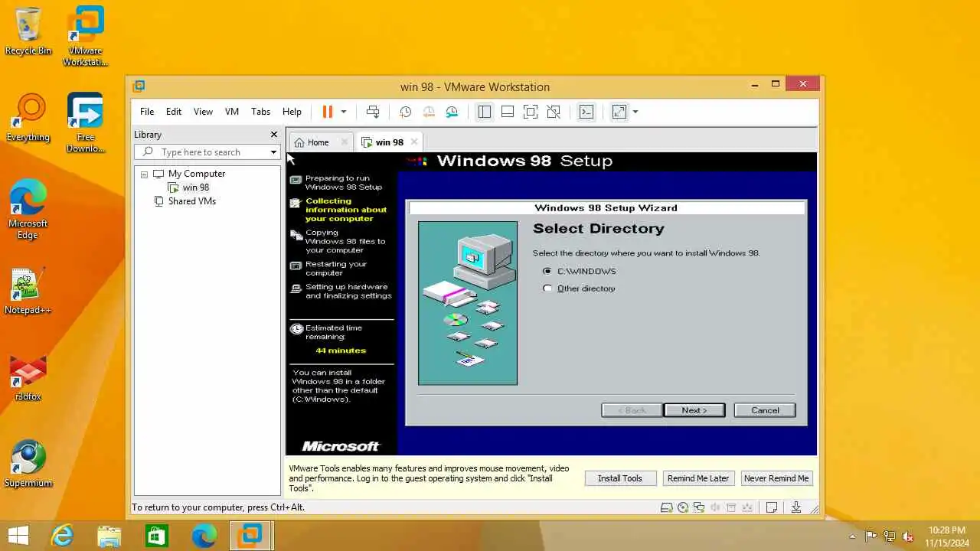Close the Home tab
The width and height of the screenshot is (980, 551).
(345, 142)
